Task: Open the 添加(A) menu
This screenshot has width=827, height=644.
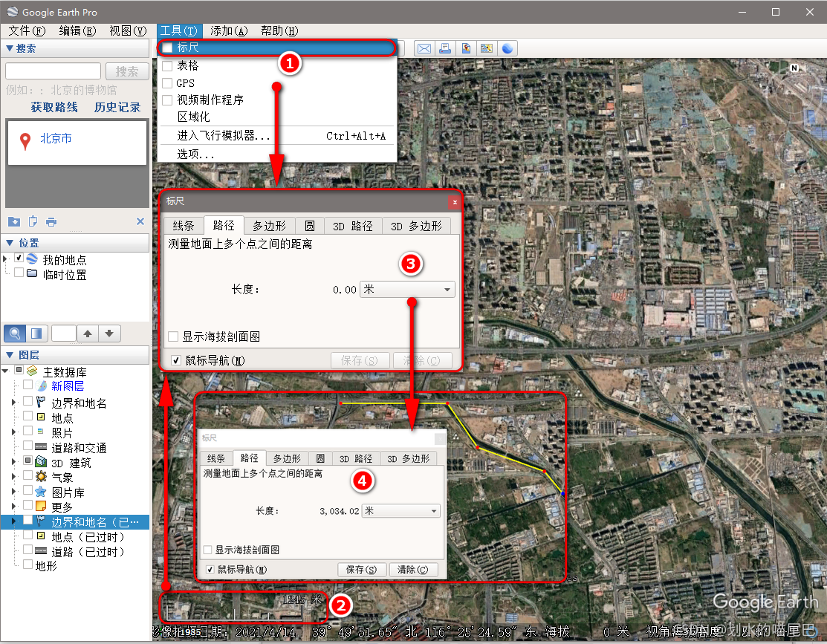Action: (228, 31)
